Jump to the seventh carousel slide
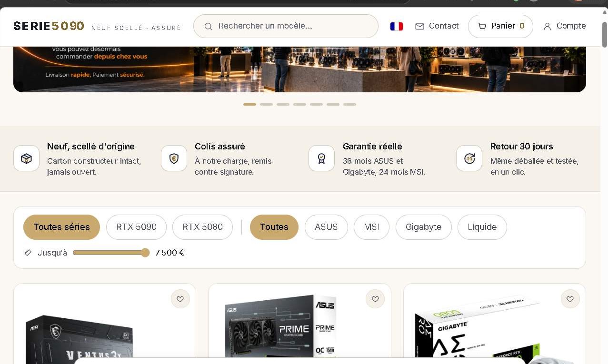This screenshot has width=608, height=364. click(x=349, y=104)
